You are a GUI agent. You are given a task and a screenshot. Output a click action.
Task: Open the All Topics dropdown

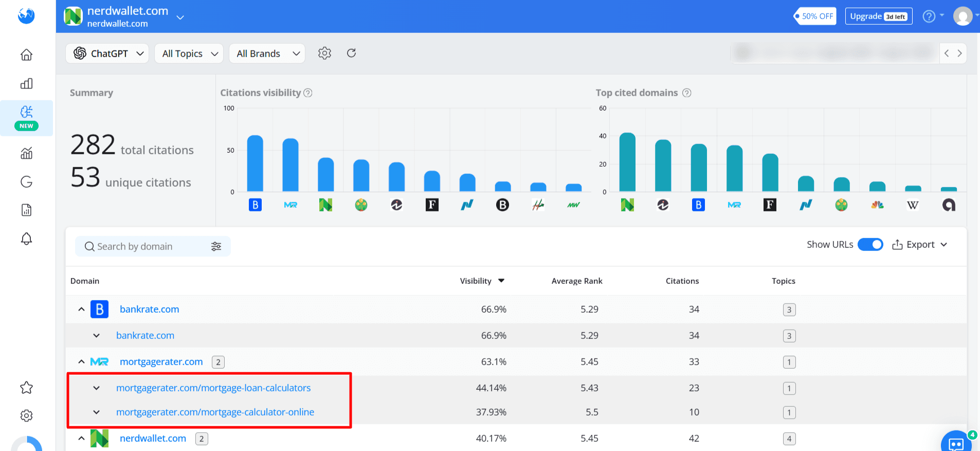pos(189,53)
